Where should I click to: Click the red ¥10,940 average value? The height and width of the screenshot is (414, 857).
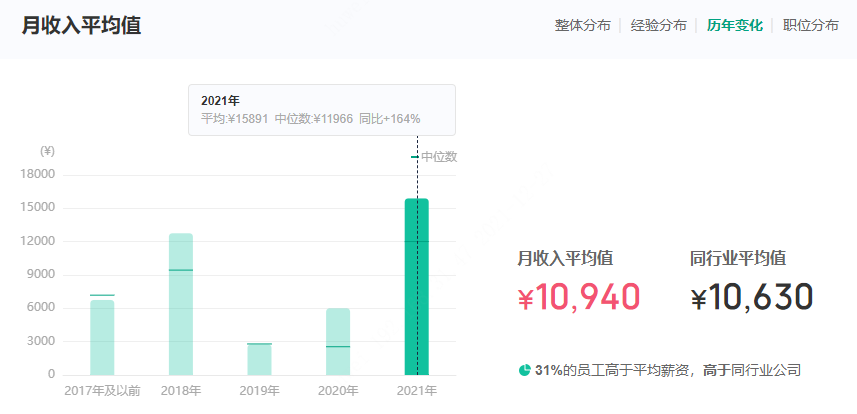click(x=579, y=297)
